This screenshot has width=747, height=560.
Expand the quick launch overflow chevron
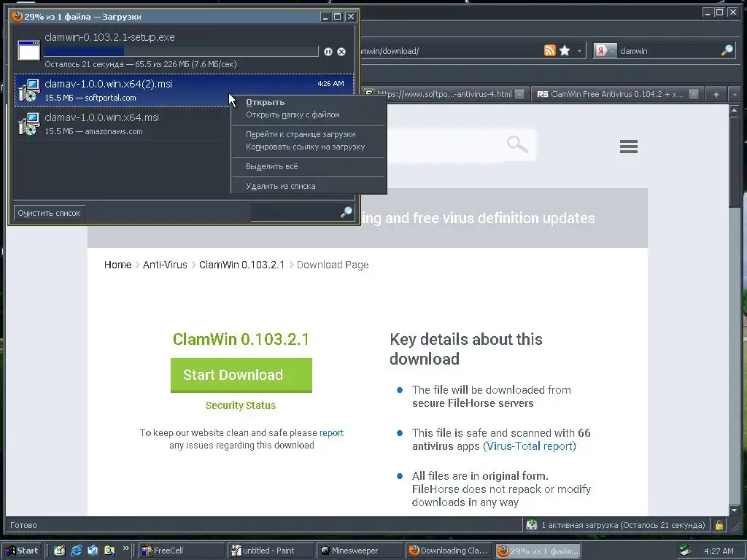pyautogui.click(x=125, y=548)
